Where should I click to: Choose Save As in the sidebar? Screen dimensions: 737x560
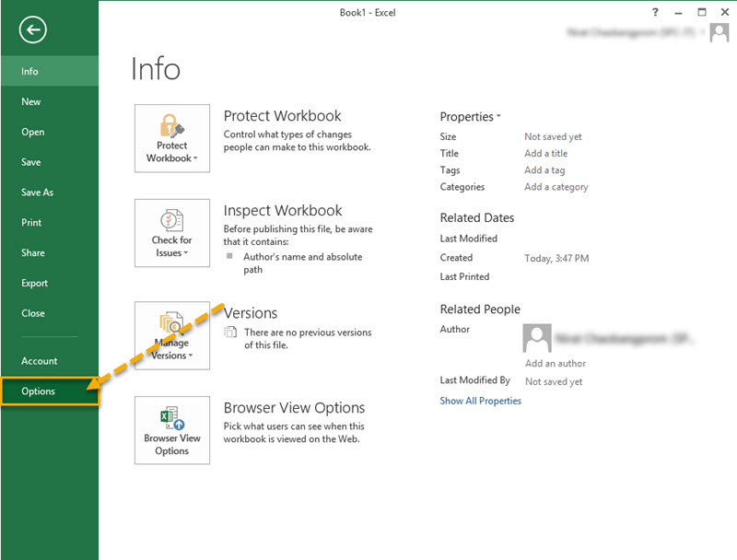click(x=50, y=192)
